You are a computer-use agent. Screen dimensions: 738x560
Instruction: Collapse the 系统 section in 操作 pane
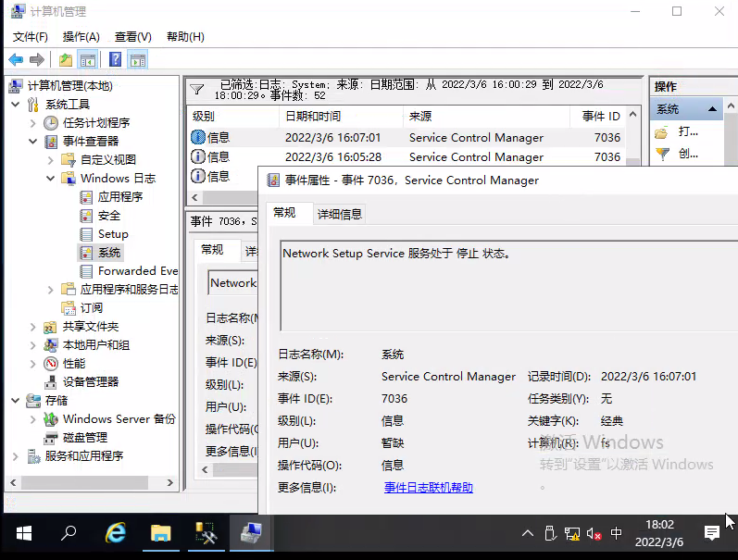point(712,109)
